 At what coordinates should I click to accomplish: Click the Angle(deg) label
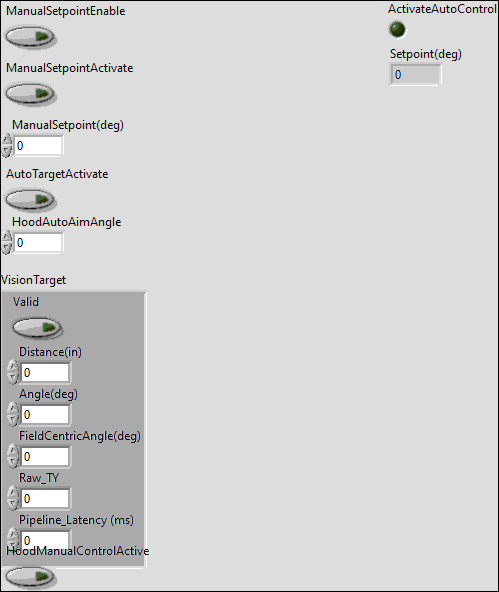coord(48,394)
